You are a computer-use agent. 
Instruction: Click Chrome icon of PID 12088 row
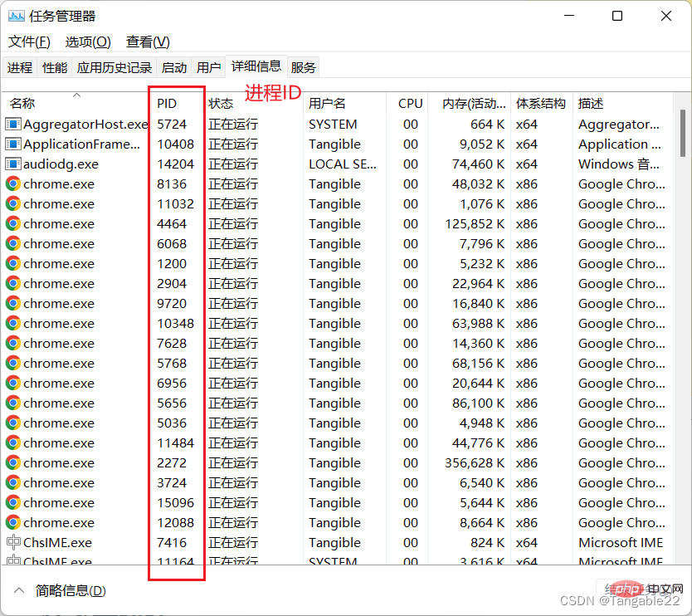click(13, 522)
